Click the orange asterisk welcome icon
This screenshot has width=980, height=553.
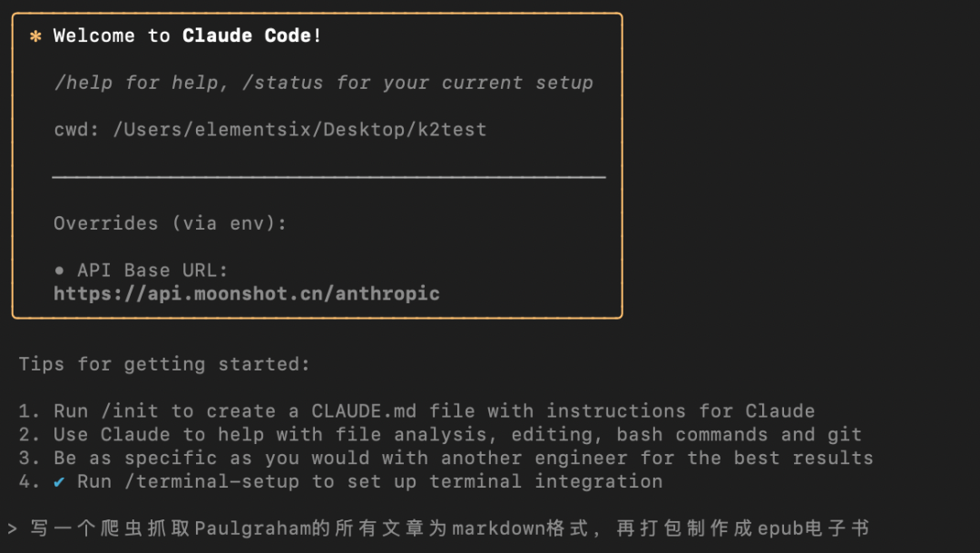(35, 36)
